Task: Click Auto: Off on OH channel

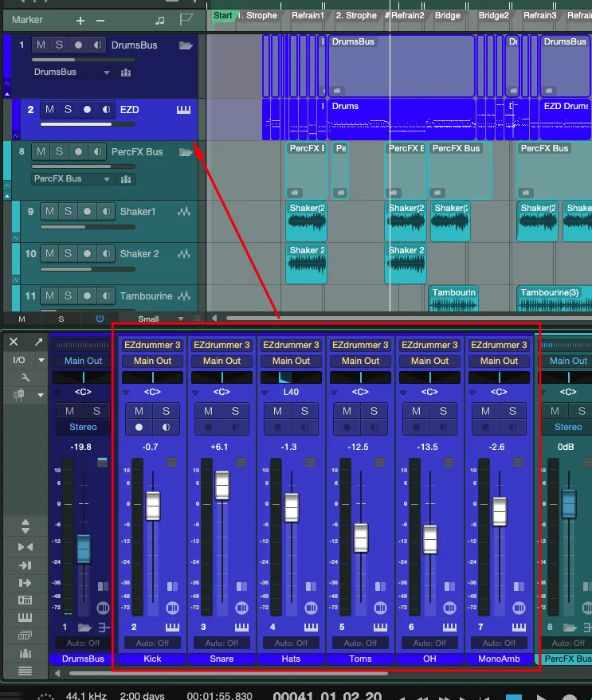Action: click(x=429, y=643)
